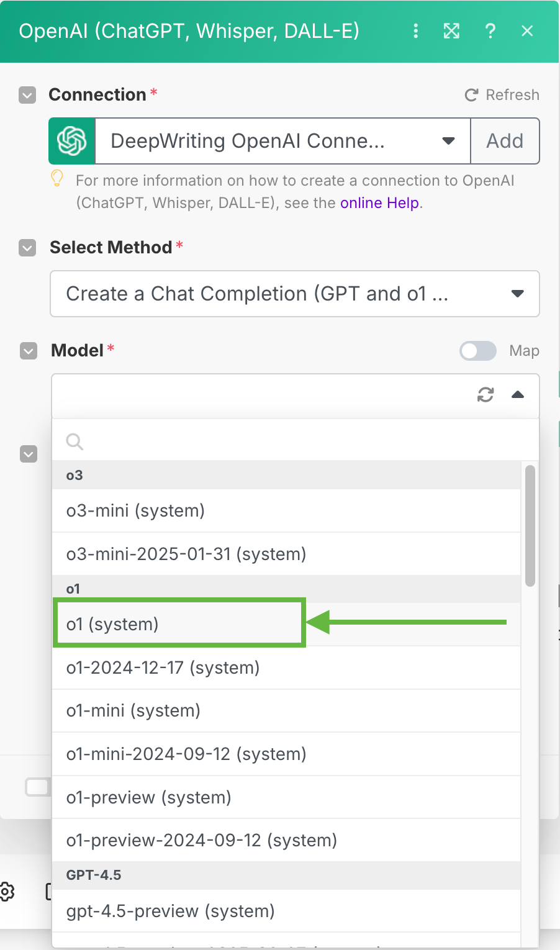The width and height of the screenshot is (560, 950).
Task: Open the Create a Chat Completion method dropdown
Action: point(295,294)
